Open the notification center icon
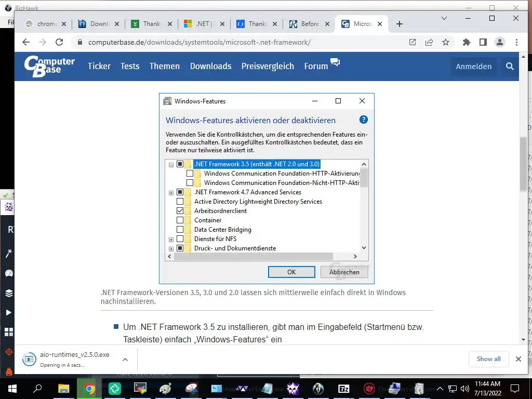This screenshot has width=532, height=399. [515, 389]
